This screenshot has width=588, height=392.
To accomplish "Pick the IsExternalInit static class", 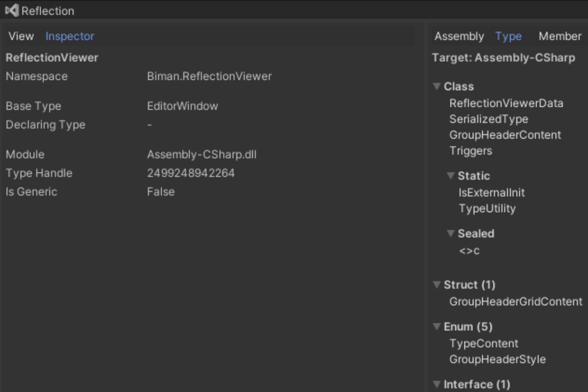I will click(491, 193).
